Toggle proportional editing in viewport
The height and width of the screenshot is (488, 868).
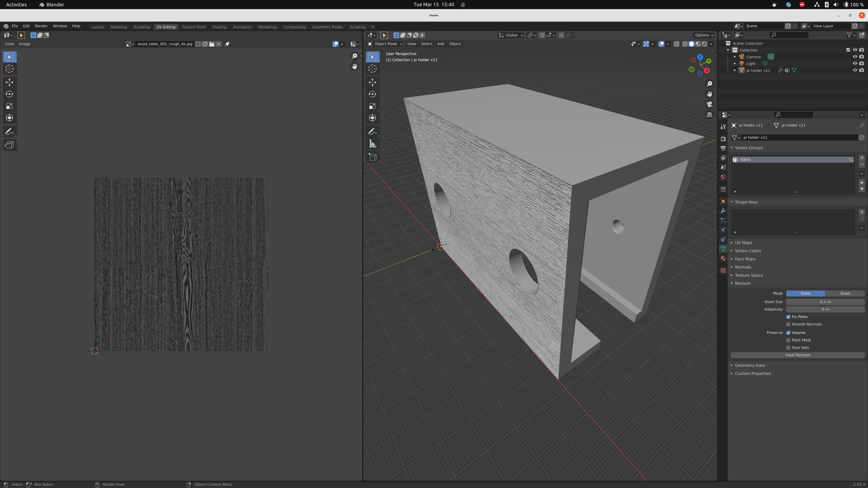coord(561,35)
